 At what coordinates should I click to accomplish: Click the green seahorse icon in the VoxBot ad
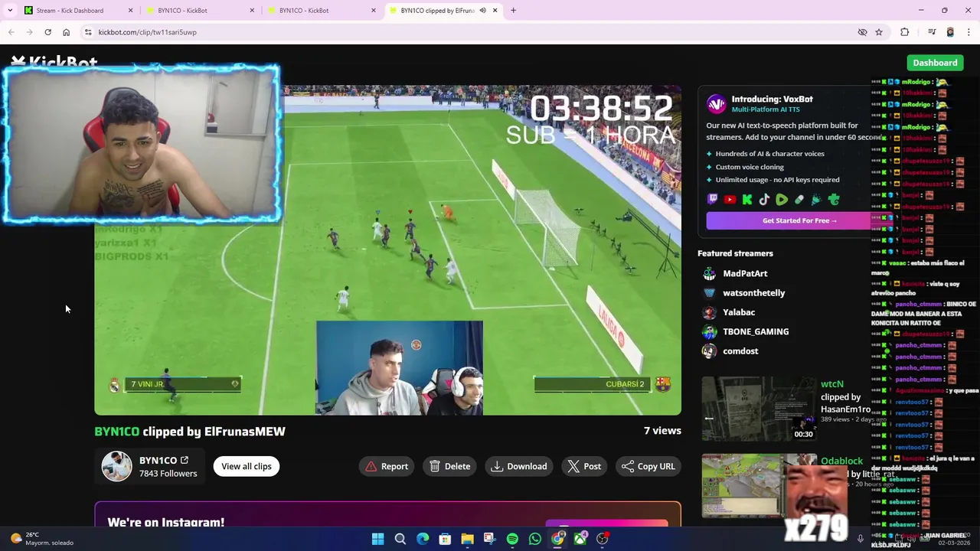click(834, 200)
